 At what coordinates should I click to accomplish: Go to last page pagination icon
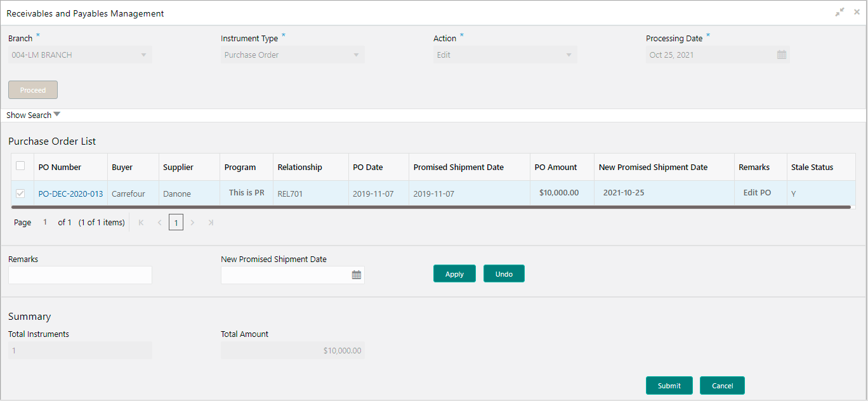coord(211,223)
